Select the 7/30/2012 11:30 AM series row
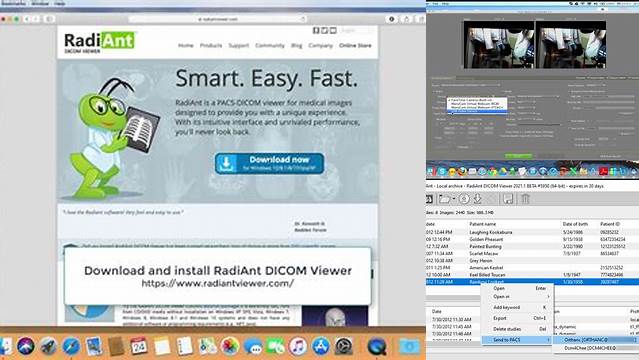Viewport: 639px width, 360px height. pyautogui.click(x=532, y=320)
